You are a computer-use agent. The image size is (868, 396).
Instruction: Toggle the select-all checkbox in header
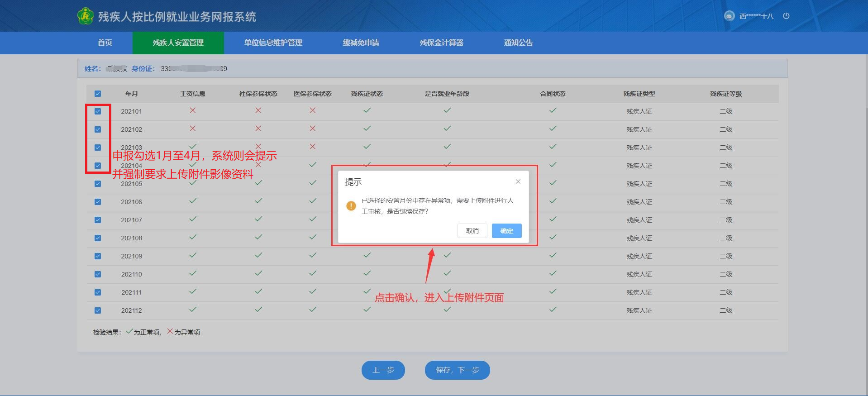pyautogui.click(x=98, y=94)
